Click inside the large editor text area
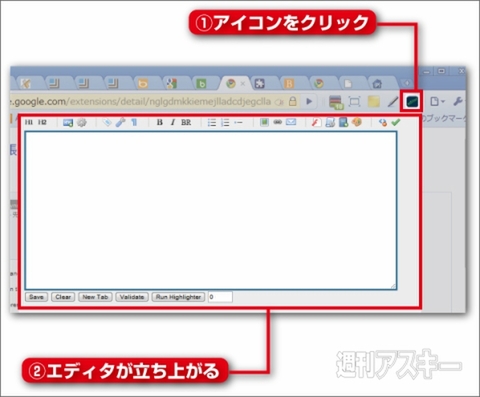 click(x=211, y=210)
